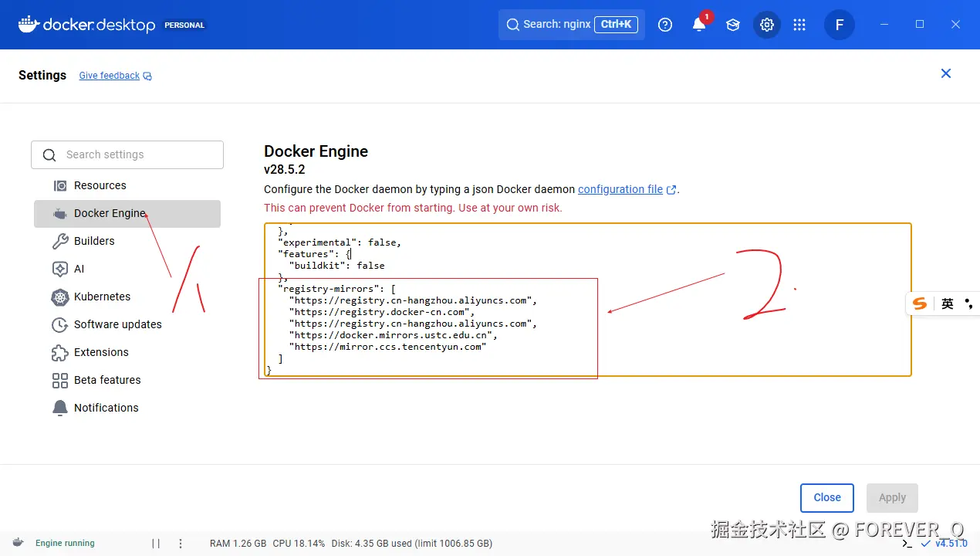Click the Apply button
The height and width of the screenshot is (556, 980).
(x=892, y=497)
